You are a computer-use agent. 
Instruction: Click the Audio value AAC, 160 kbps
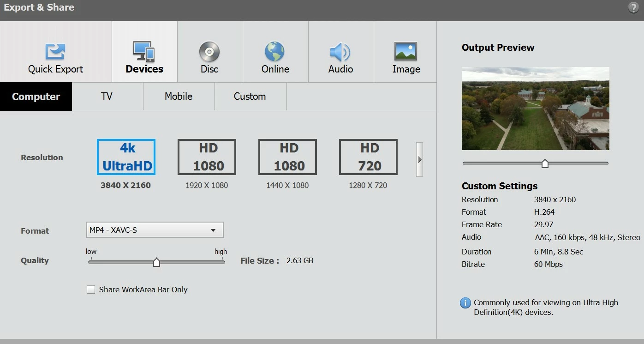pyautogui.click(x=587, y=237)
